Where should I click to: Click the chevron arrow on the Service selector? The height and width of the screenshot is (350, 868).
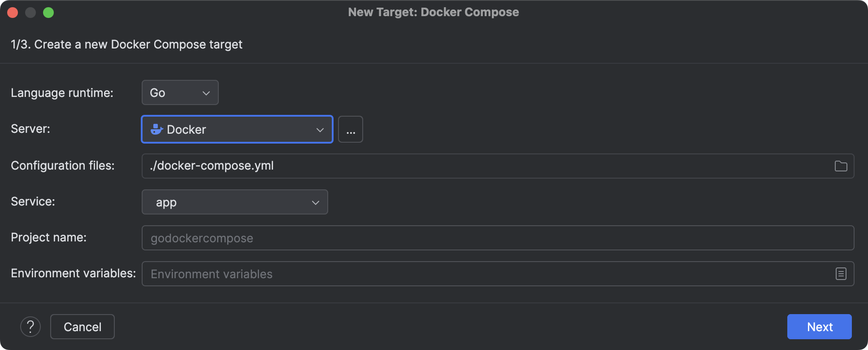pos(315,202)
